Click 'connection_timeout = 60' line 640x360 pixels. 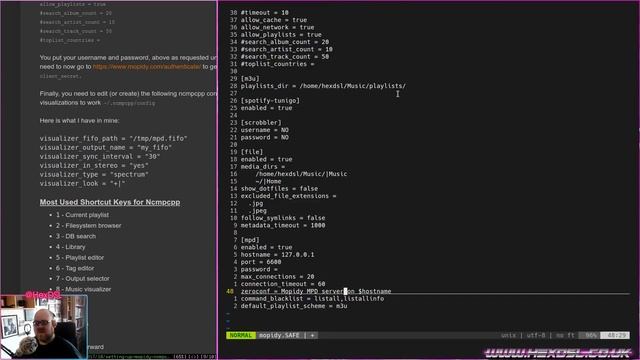click(x=283, y=284)
